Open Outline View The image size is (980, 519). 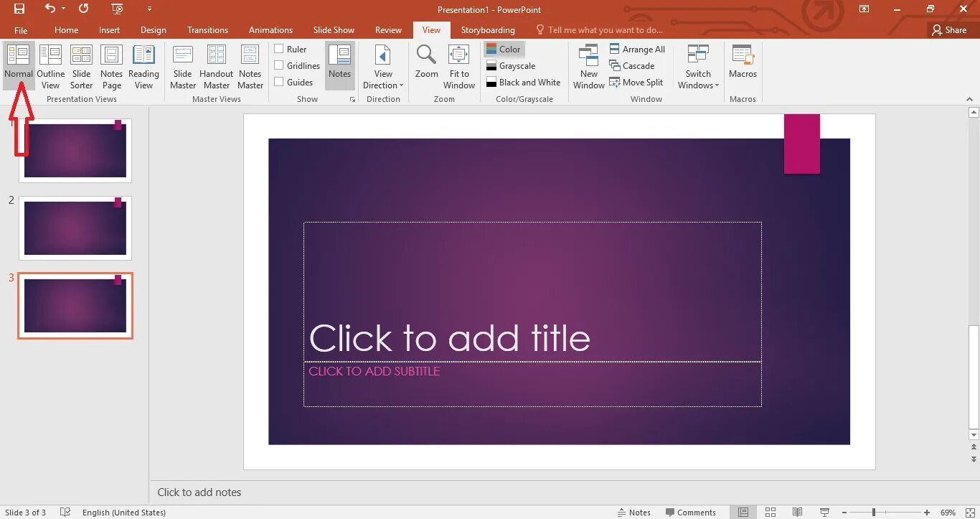pyautogui.click(x=50, y=66)
